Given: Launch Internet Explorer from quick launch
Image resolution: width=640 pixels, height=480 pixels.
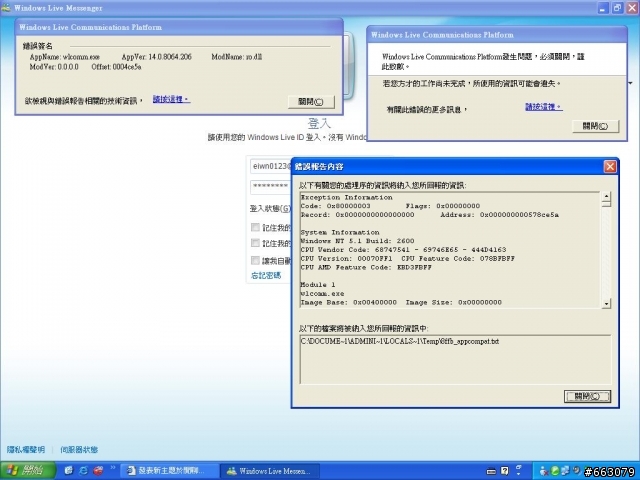Looking at the screenshot, I should [x=83, y=471].
